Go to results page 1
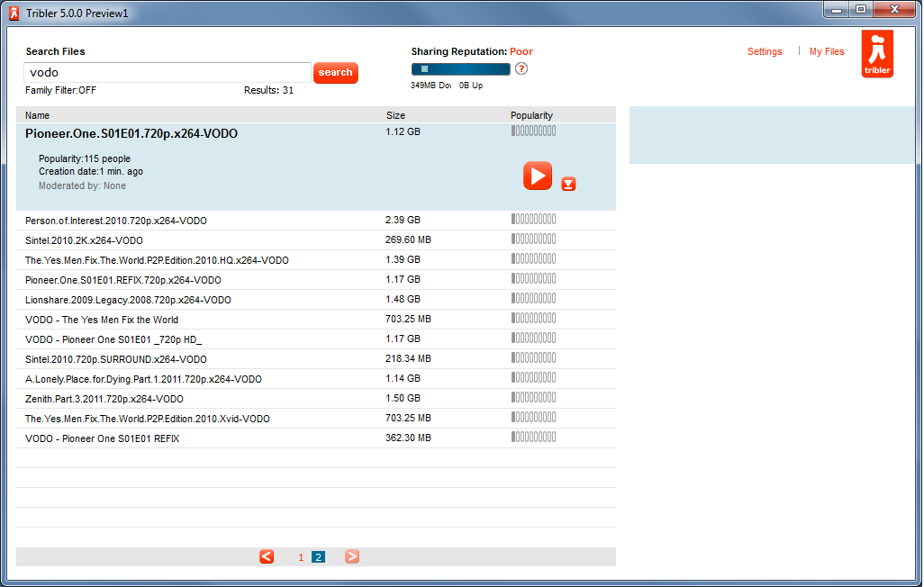The image size is (924, 587). 301,557
